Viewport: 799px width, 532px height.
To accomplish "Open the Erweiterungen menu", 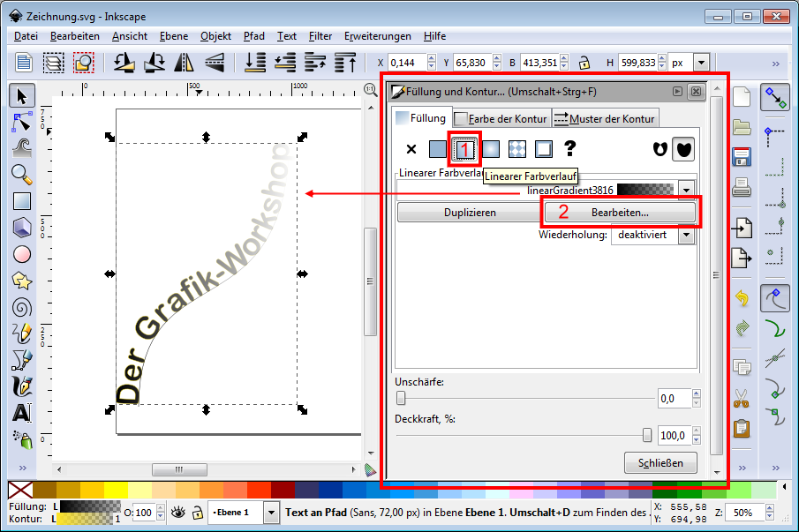I will pyautogui.click(x=378, y=36).
